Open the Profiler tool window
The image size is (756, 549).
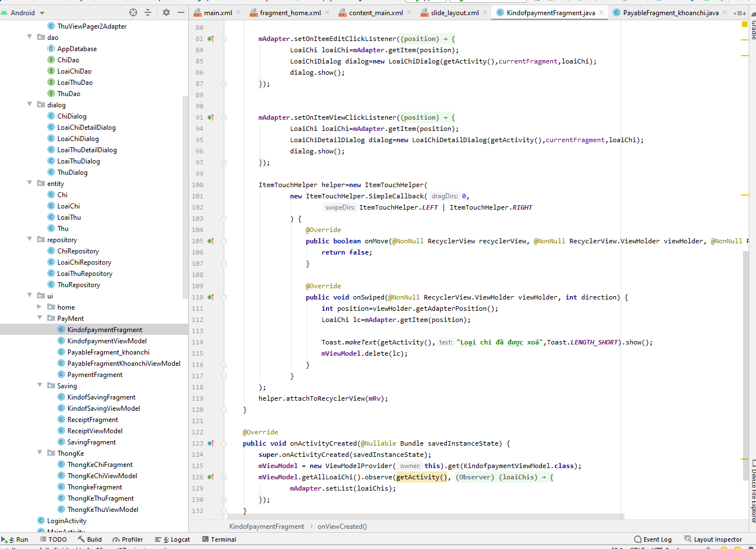[128, 539]
